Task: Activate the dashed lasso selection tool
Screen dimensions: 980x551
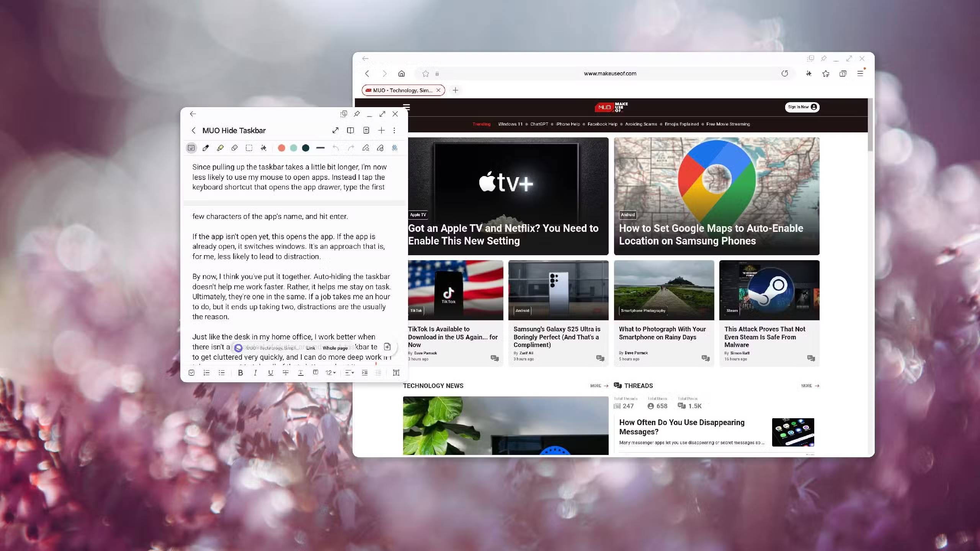Action: click(249, 148)
